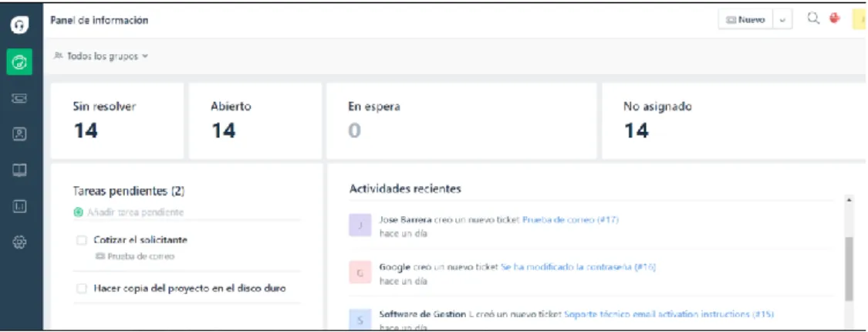Open the Solutions book icon in sidebar
Viewport: 868px width, 332px height.
(19, 170)
